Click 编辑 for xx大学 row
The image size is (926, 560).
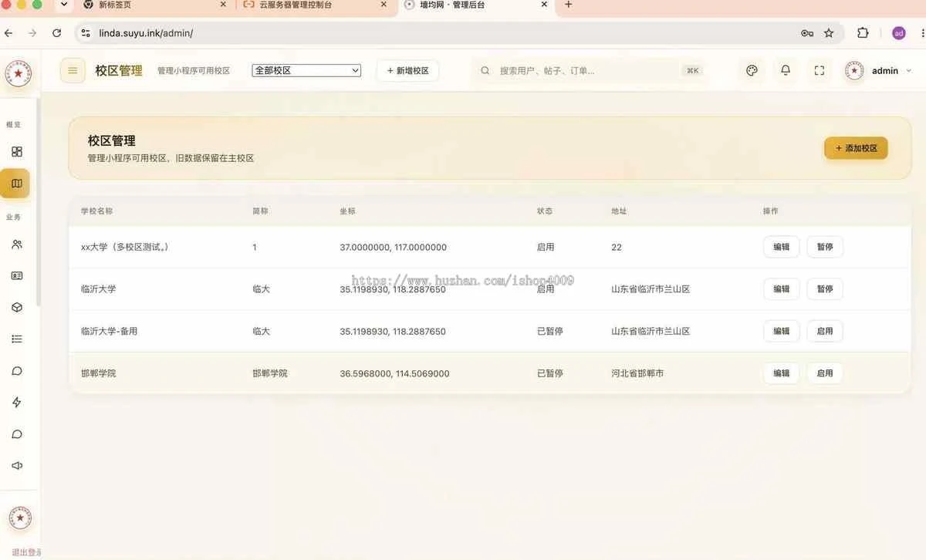tap(781, 247)
